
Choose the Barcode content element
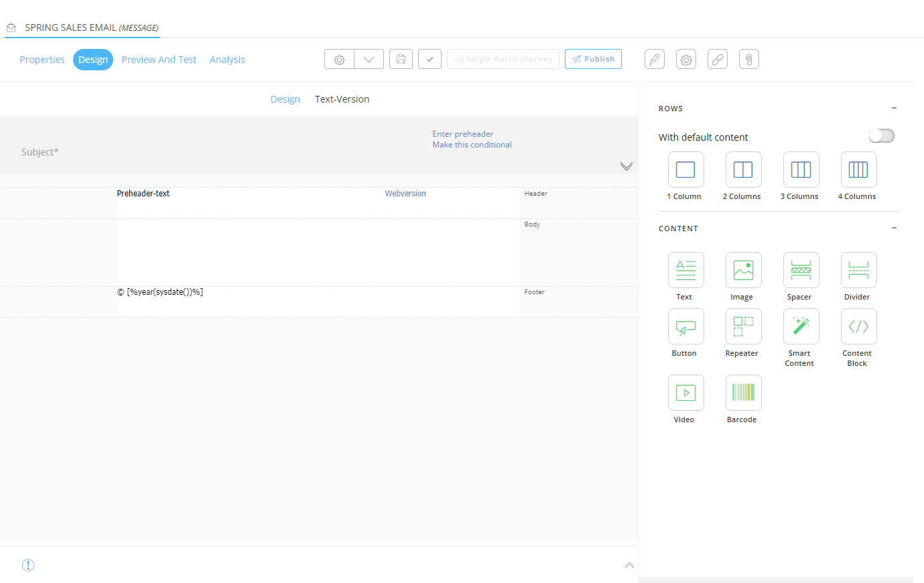(x=743, y=393)
